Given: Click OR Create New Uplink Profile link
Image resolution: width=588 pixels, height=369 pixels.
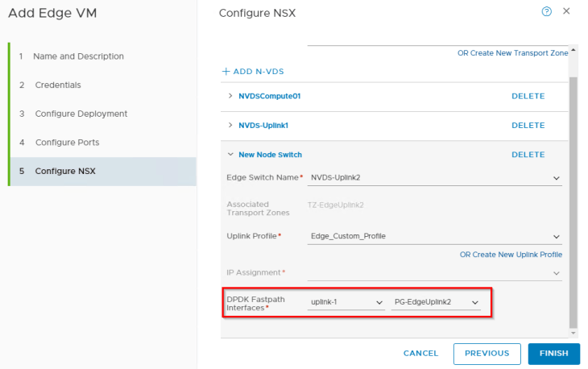Looking at the screenshot, I should [x=511, y=255].
